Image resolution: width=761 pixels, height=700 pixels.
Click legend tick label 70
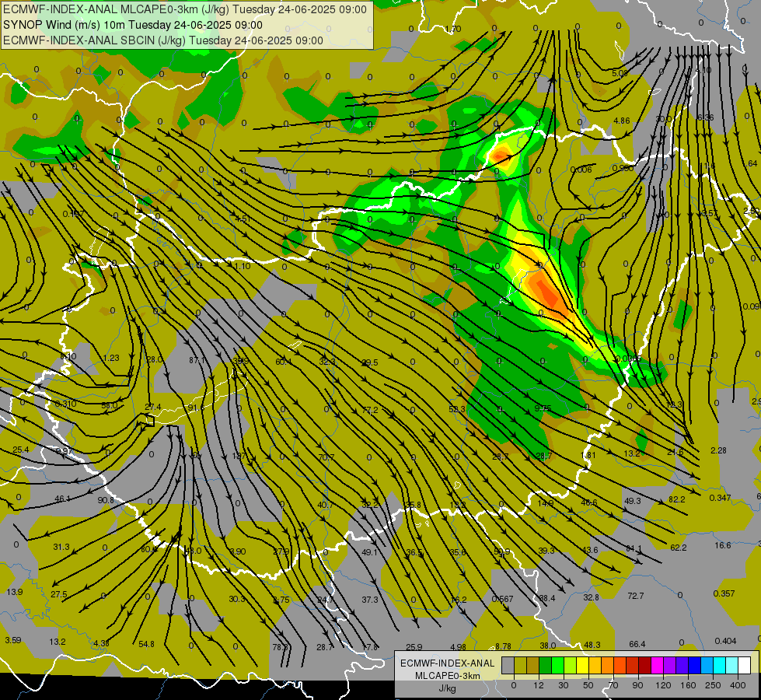pyautogui.click(x=613, y=685)
